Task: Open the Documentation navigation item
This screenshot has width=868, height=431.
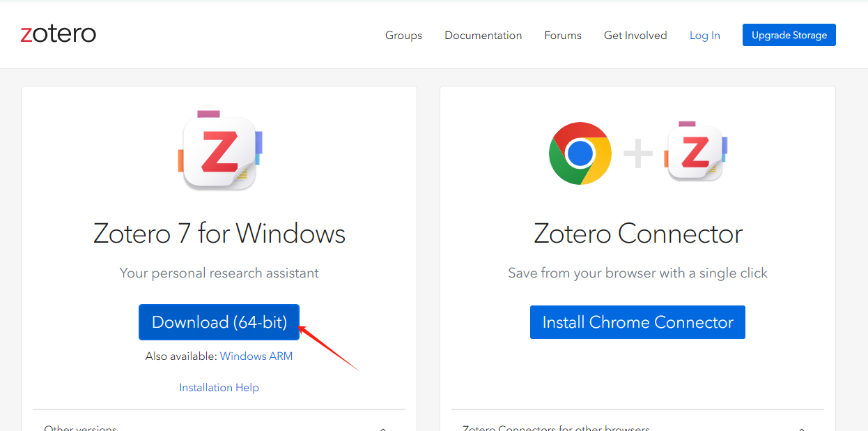Action: 483,35
